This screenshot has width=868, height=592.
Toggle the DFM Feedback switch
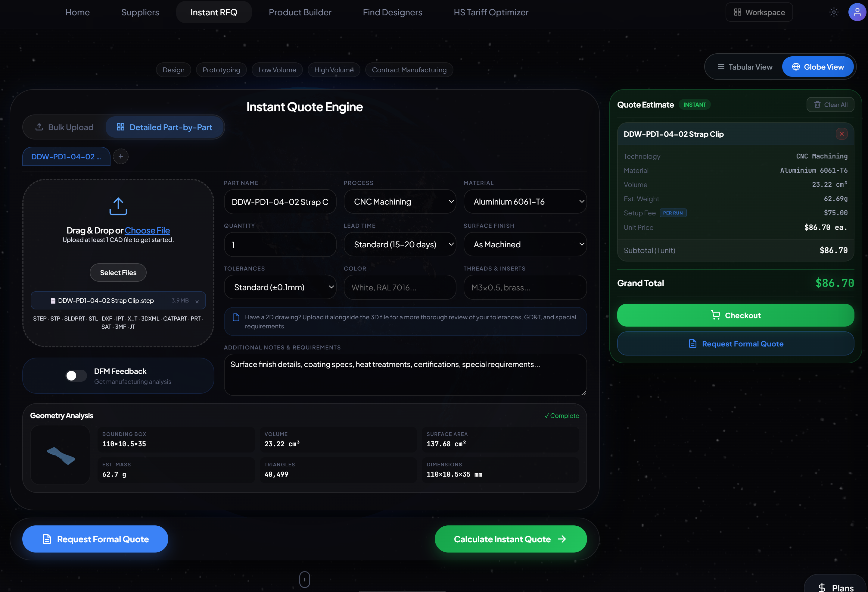(76, 376)
